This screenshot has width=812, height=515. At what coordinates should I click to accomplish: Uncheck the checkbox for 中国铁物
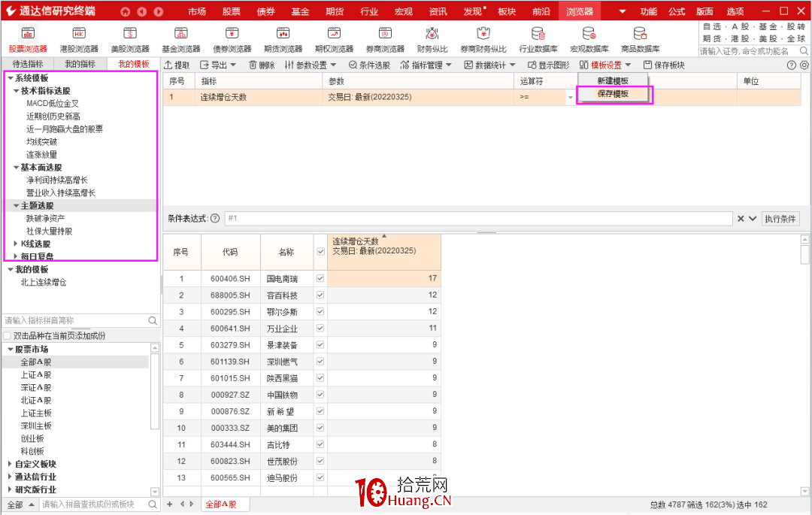pyautogui.click(x=320, y=395)
